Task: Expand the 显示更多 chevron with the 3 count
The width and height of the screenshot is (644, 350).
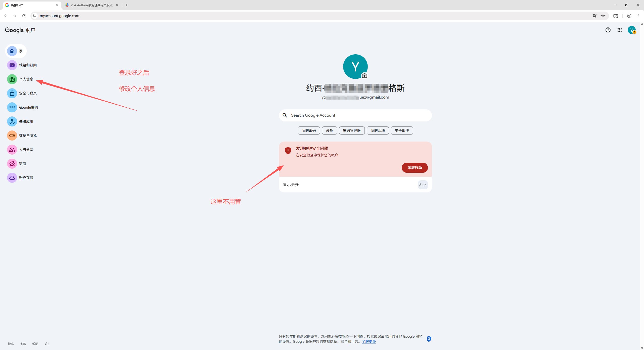Action: (423, 185)
